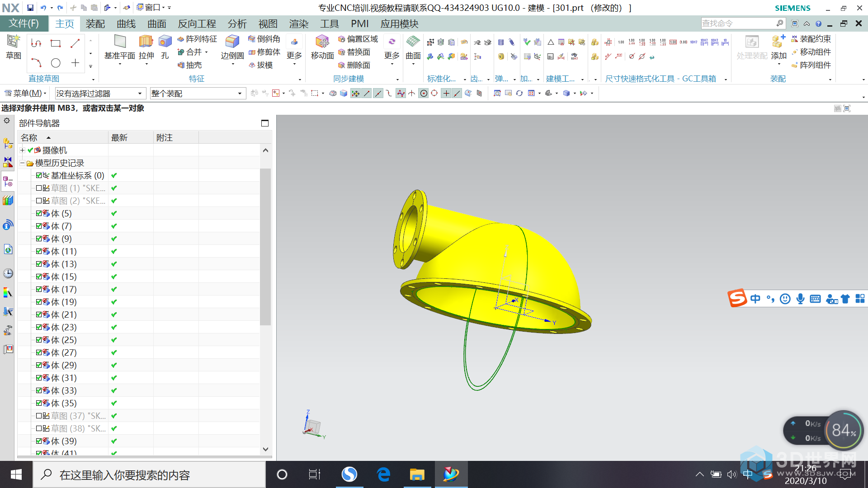Open the selection filter dropdown (没有选择过滤器)
This screenshot has width=868, height=488.
[100, 94]
